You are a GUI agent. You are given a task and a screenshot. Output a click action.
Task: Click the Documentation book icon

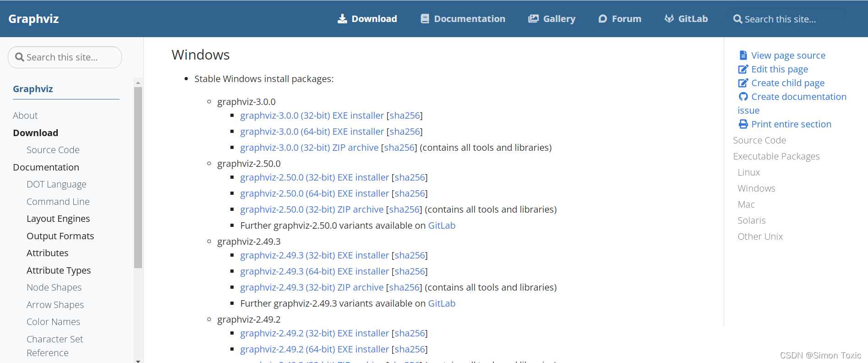coord(425,19)
